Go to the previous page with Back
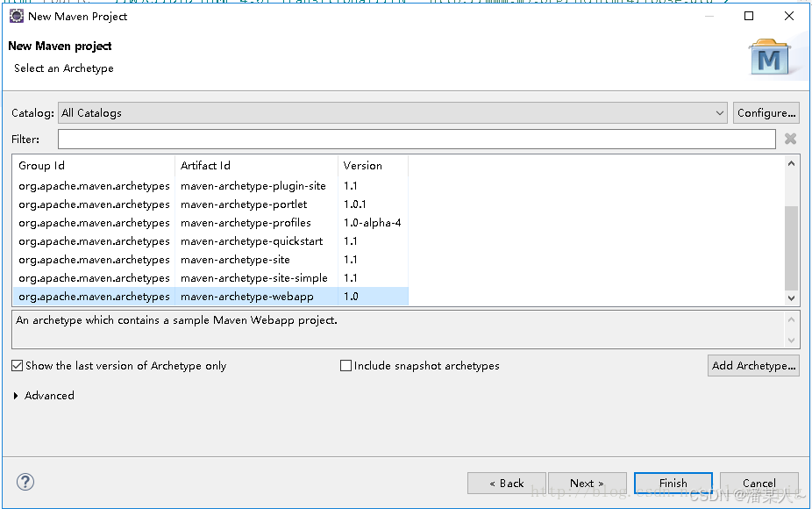Screen dimensions: 812x509 point(507,483)
